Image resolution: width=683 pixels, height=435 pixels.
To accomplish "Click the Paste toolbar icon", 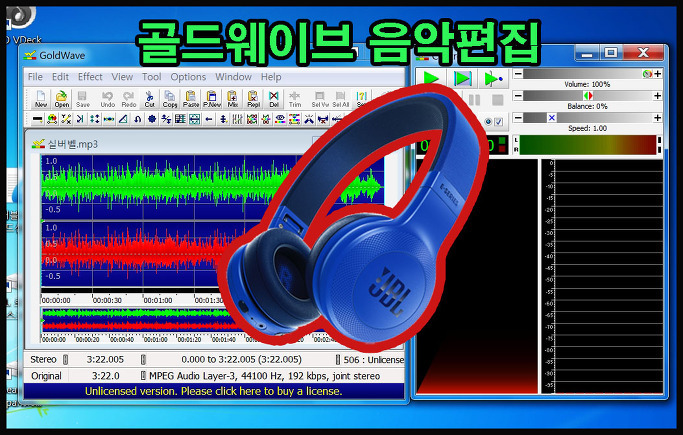I will pyautogui.click(x=190, y=99).
